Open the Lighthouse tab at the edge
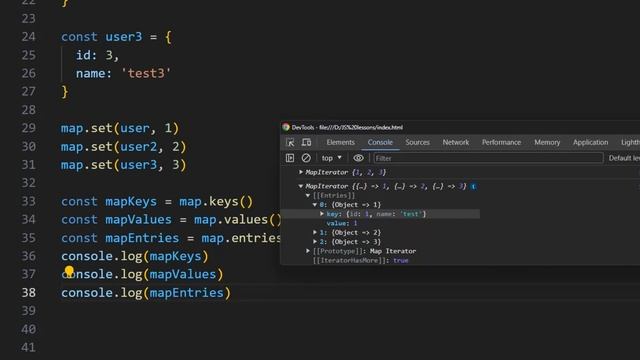The height and width of the screenshot is (360, 640). tap(630, 142)
